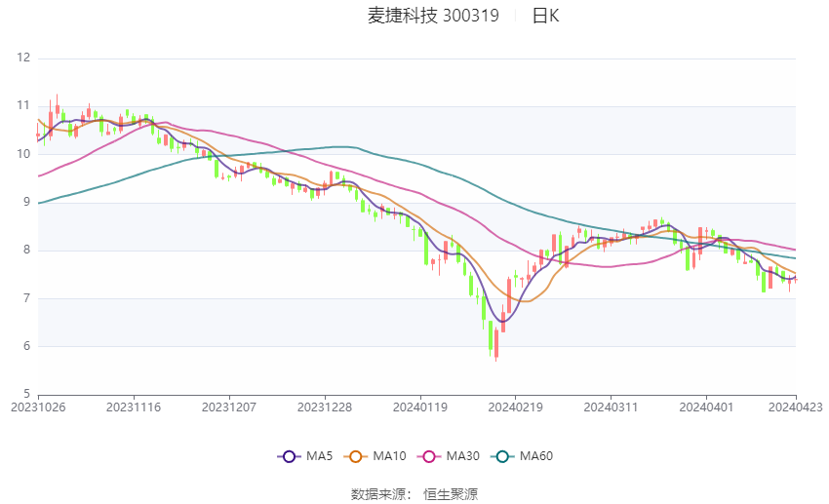Click the highest candlestick above 11
Viewport: 829px width, 504px height.
point(57,108)
